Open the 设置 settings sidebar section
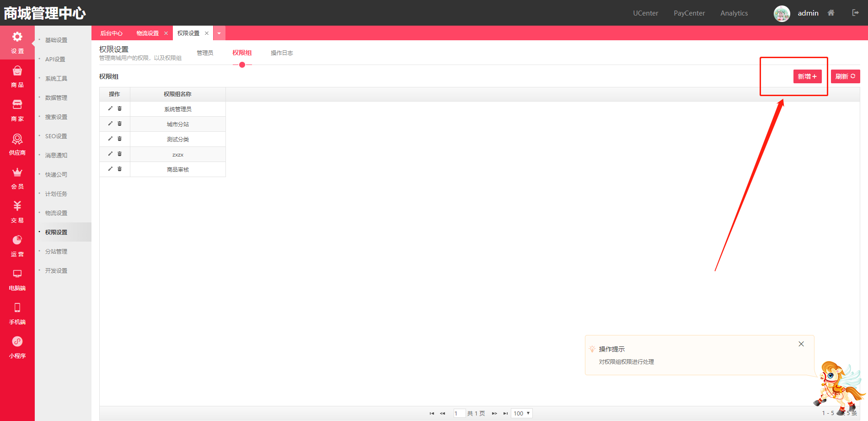The width and height of the screenshot is (868, 421). pyautogui.click(x=17, y=43)
